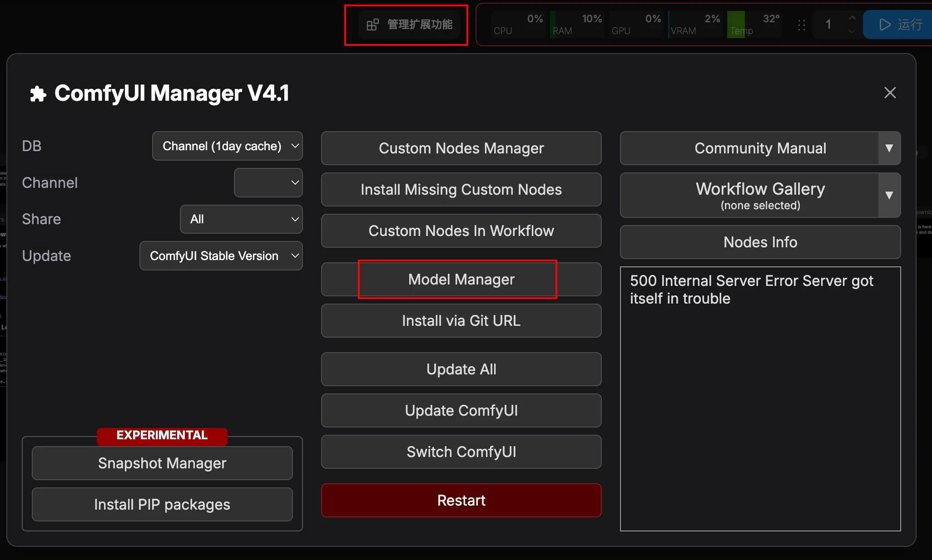Screen dimensions: 932x560
Task: Open the Snapshot Manager
Action: click(162, 463)
